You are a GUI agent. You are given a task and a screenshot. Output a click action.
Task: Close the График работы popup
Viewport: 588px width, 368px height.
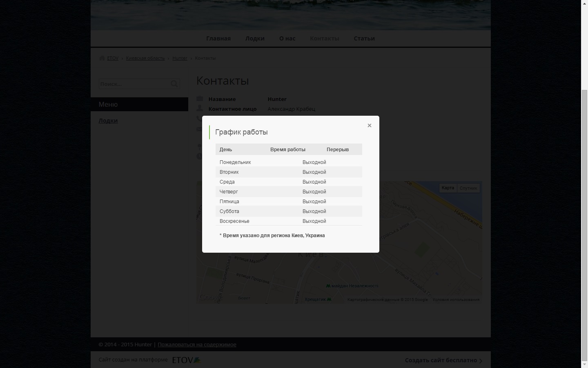(369, 126)
